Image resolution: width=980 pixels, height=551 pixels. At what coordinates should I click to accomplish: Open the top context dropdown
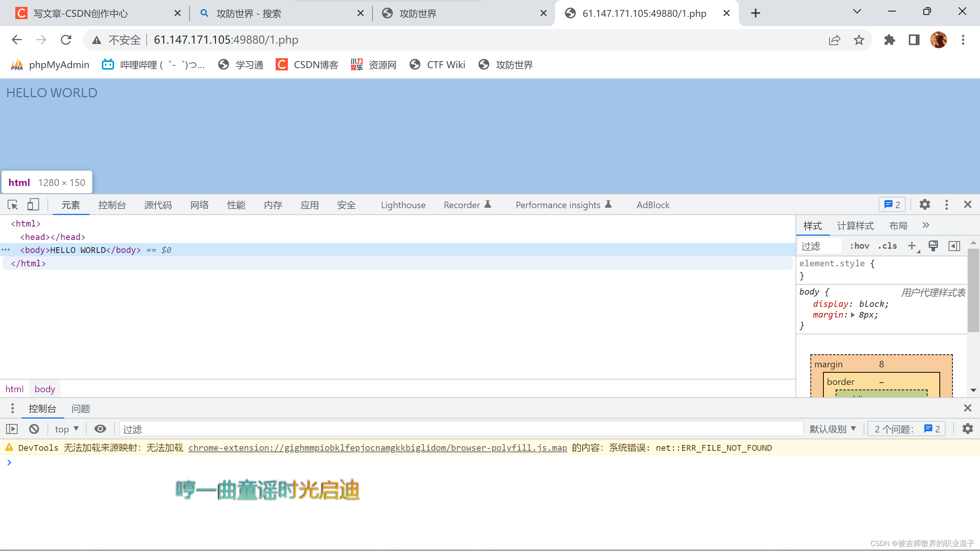point(67,429)
